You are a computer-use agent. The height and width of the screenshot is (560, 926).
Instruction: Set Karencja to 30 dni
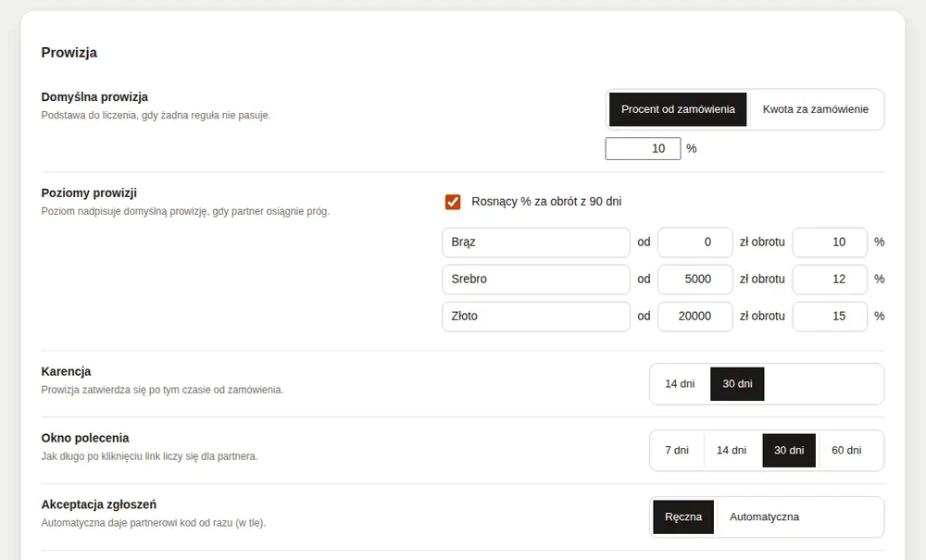pos(737,384)
